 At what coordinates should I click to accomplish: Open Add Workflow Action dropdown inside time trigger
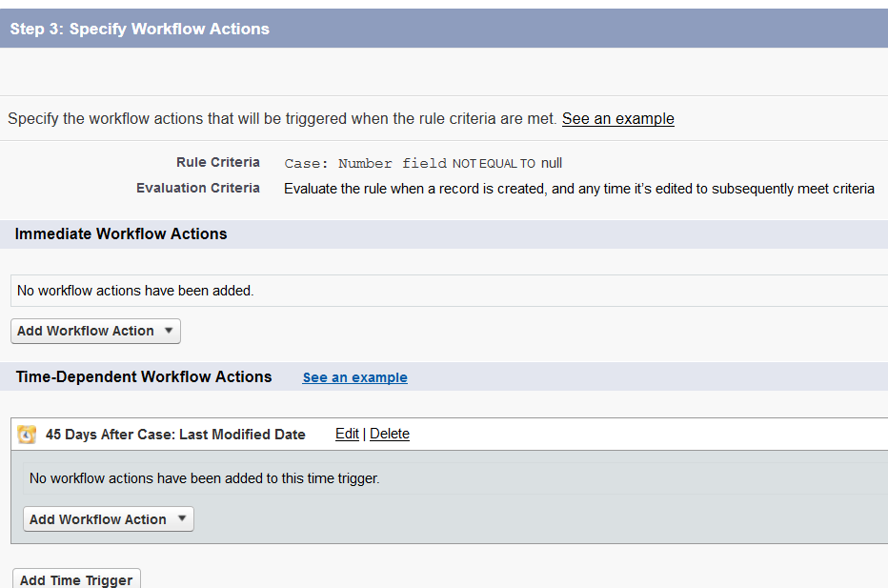pos(108,519)
